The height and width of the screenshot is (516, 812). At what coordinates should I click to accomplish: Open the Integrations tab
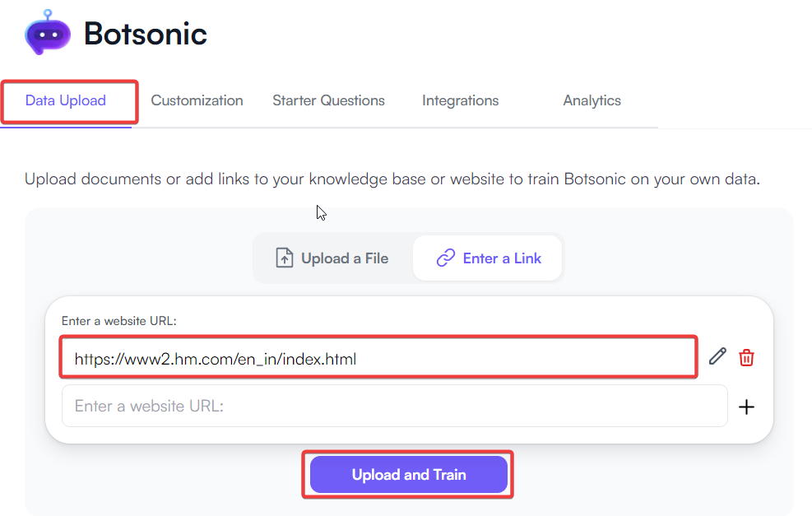pyautogui.click(x=460, y=100)
